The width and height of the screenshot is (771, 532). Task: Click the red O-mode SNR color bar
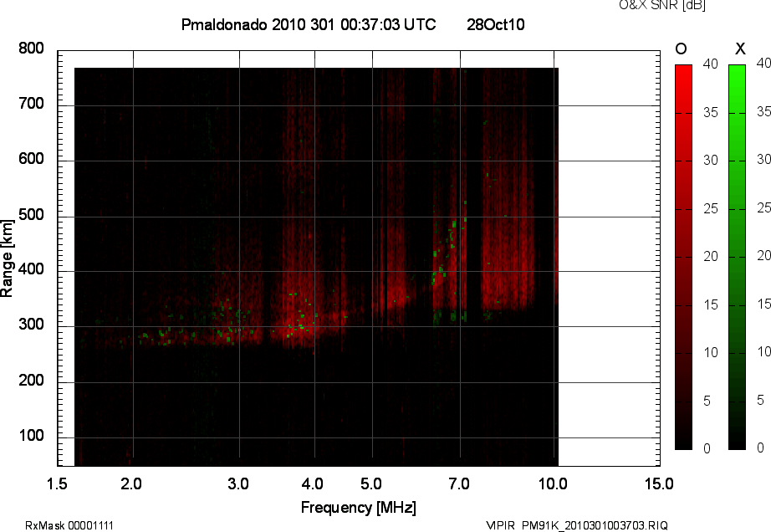683,257
